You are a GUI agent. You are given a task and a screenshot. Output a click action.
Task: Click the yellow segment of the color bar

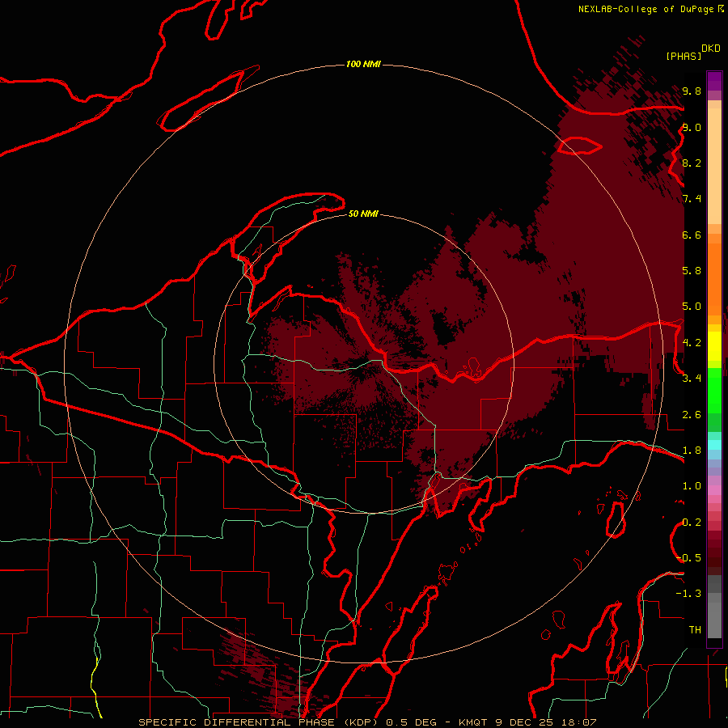[x=714, y=346]
